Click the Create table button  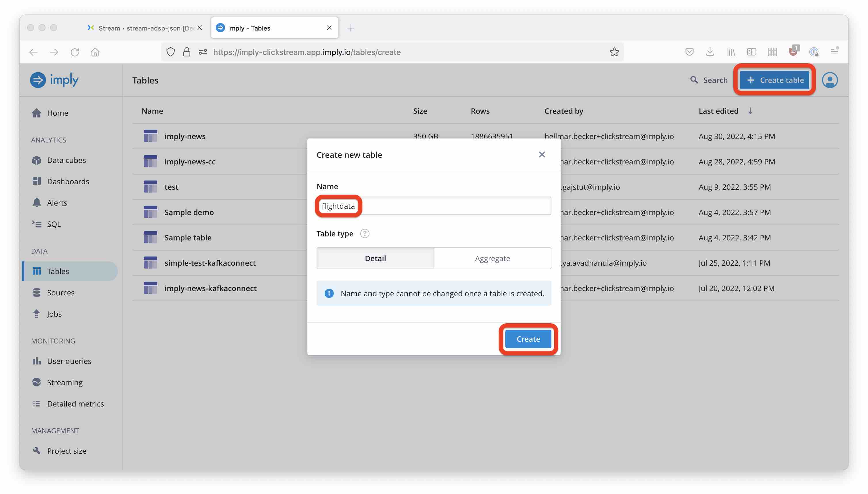774,80
